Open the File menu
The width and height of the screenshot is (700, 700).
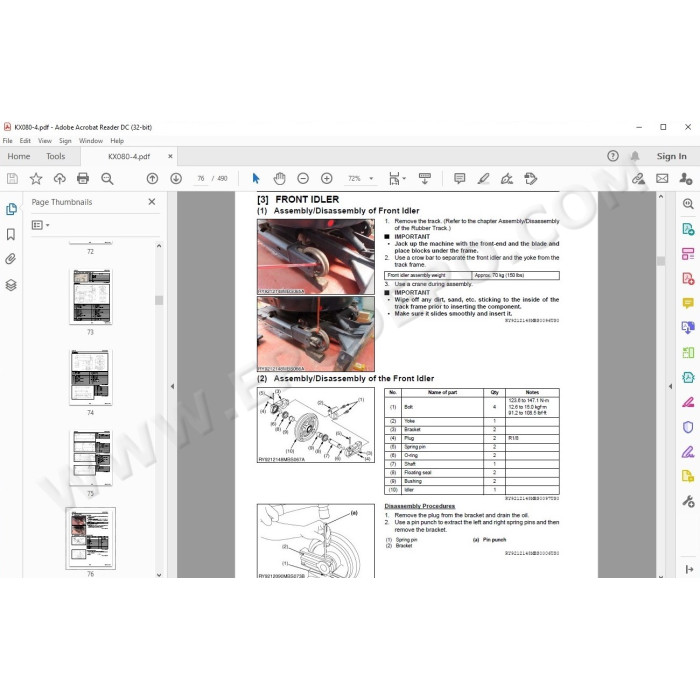pyautogui.click(x=8, y=141)
